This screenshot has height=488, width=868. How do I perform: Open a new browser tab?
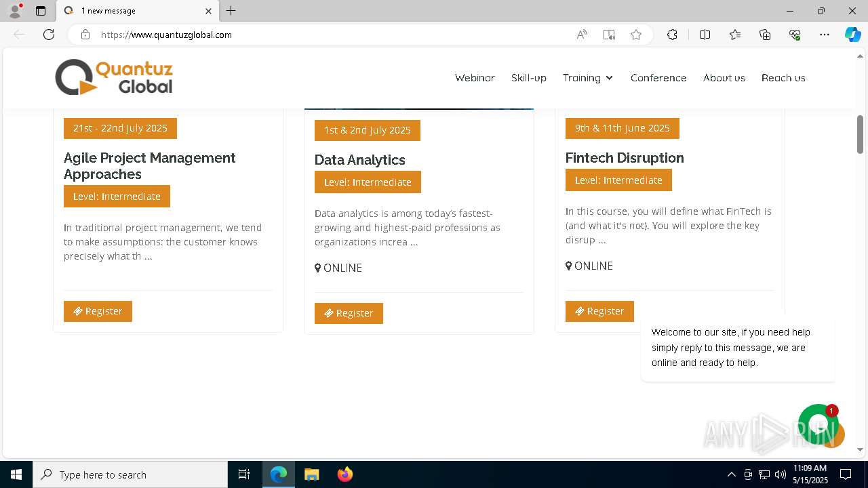231,11
